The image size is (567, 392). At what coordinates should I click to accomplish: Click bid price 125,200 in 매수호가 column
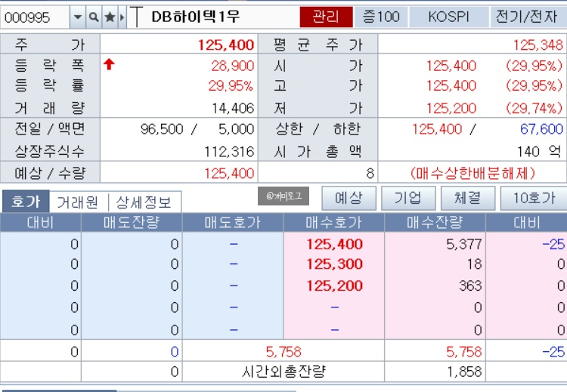click(334, 286)
